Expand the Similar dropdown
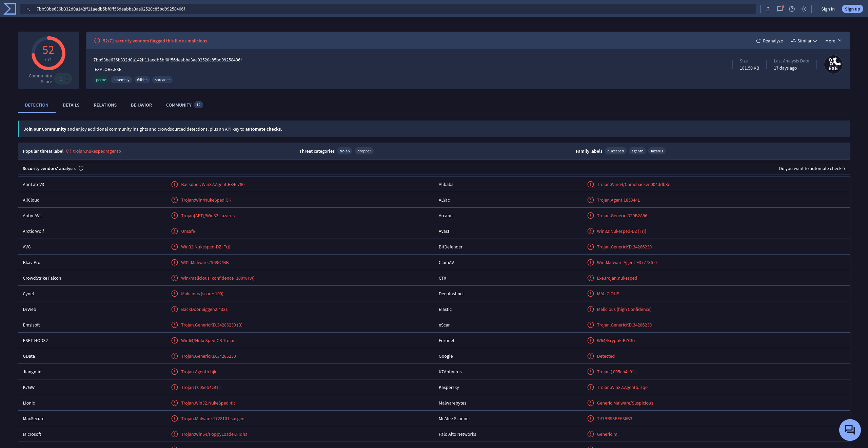 pyautogui.click(x=804, y=41)
